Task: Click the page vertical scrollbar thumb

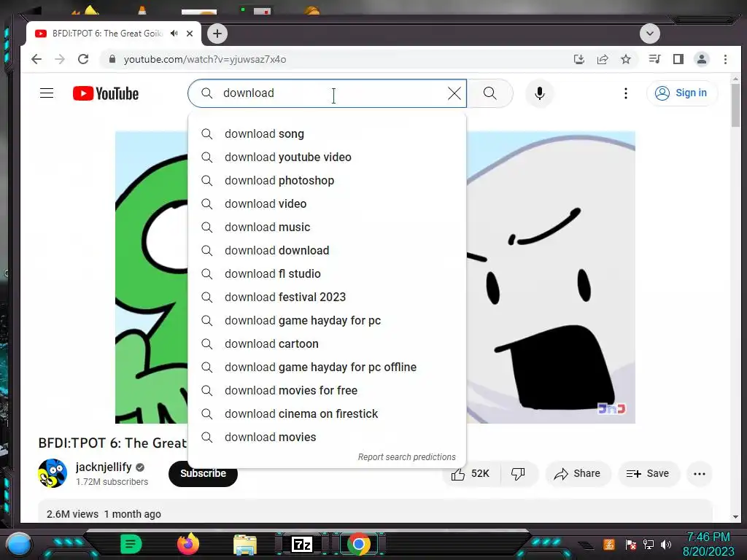Action: click(735, 105)
